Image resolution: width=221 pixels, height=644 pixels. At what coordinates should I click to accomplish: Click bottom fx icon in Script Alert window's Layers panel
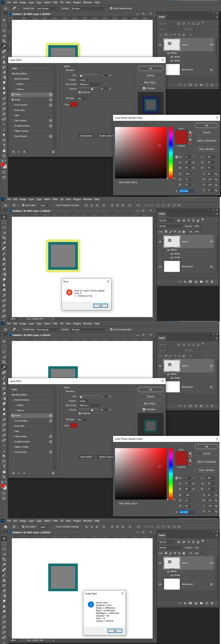(x=185, y=603)
